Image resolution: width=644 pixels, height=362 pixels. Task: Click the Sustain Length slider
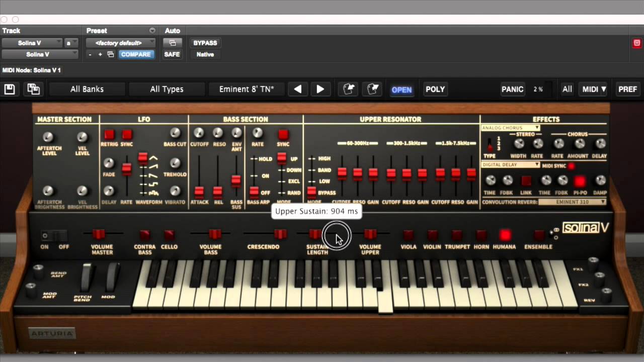click(315, 234)
